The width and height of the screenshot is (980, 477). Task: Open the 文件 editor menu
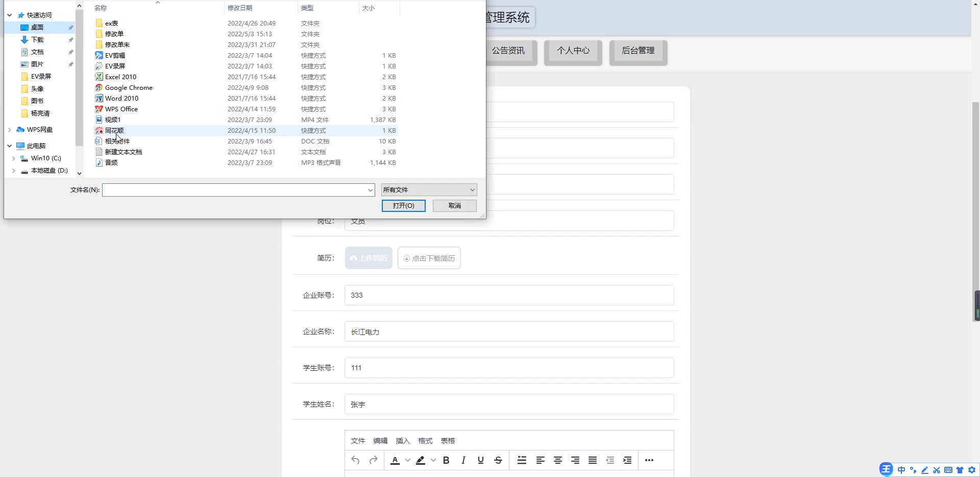(x=358, y=441)
